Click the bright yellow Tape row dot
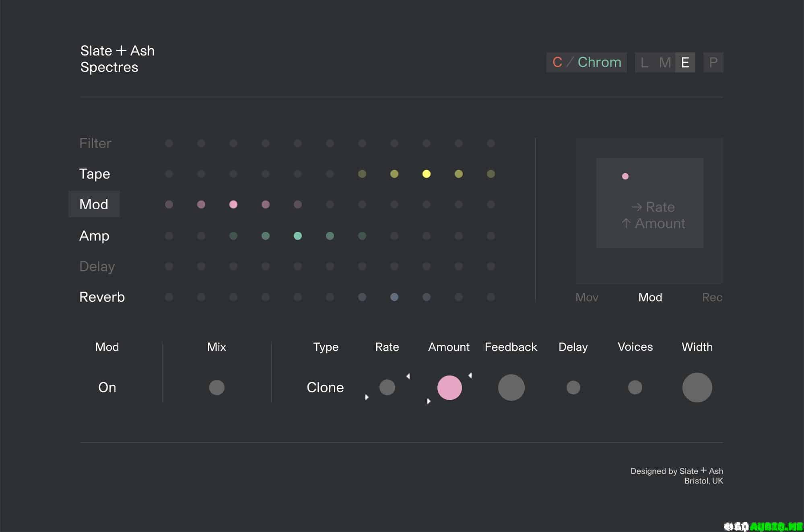Image resolution: width=804 pixels, height=532 pixels. 426,174
